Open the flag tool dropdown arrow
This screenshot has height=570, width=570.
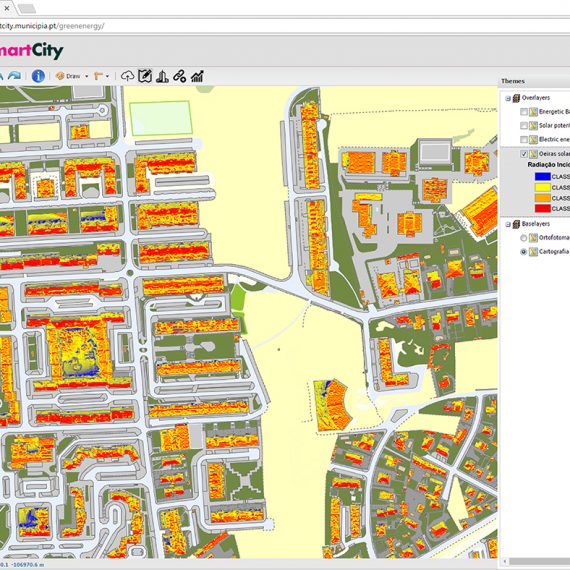(x=107, y=76)
